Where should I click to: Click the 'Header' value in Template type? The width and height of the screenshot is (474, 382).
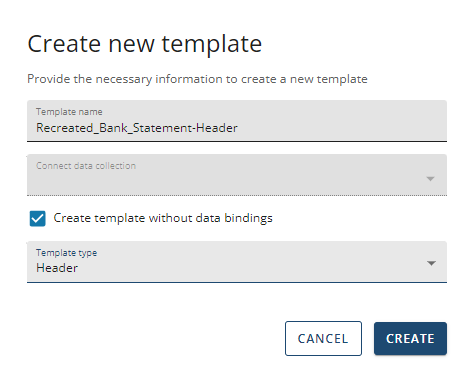click(x=57, y=268)
